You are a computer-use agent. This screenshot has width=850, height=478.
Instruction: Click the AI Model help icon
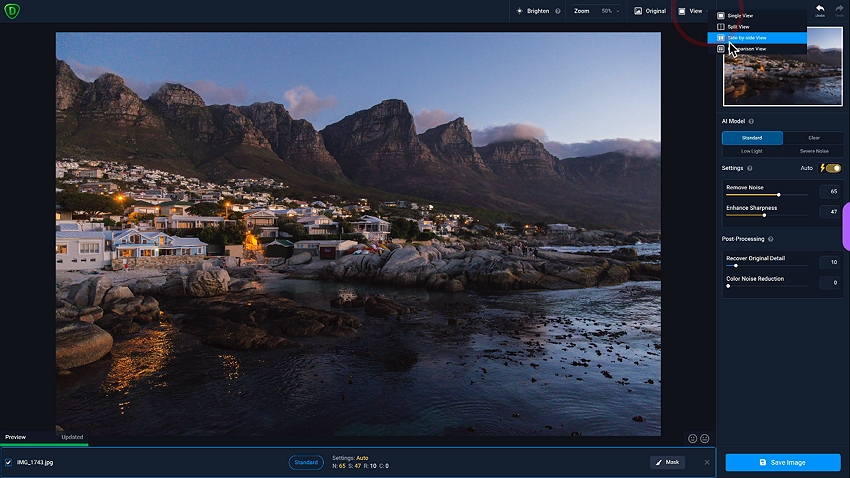click(751, 121)
